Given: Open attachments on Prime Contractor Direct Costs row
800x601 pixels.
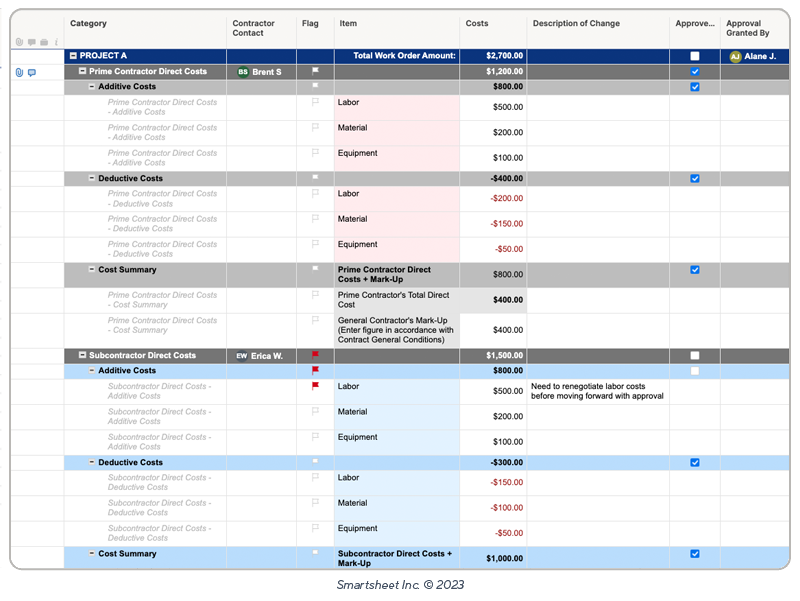Looking at the screenshot, I should [19, 72].
